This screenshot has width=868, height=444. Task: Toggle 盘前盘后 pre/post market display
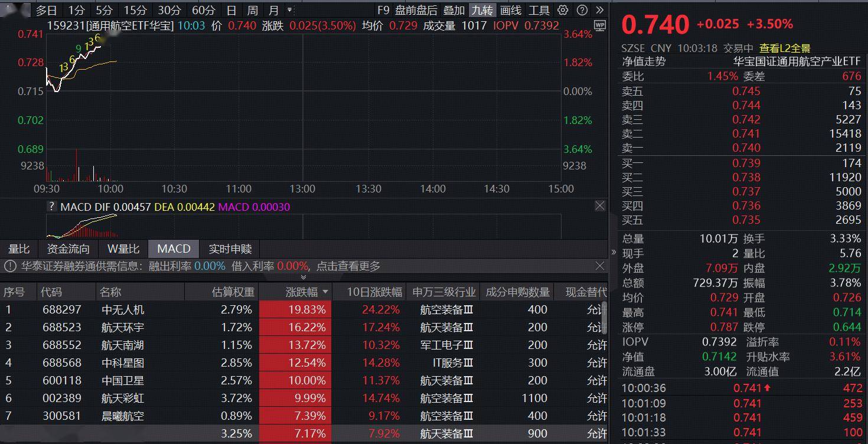pos(416,10)
